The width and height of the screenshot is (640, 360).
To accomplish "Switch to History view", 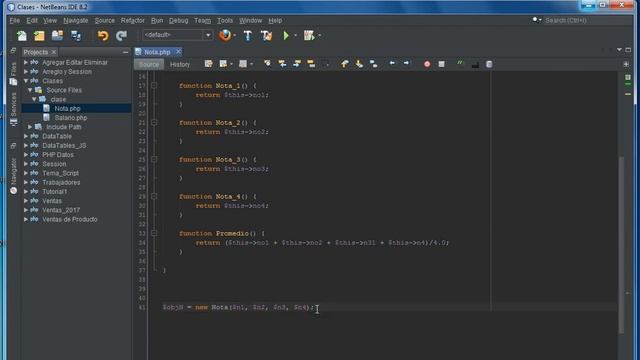I will [180, 64].
